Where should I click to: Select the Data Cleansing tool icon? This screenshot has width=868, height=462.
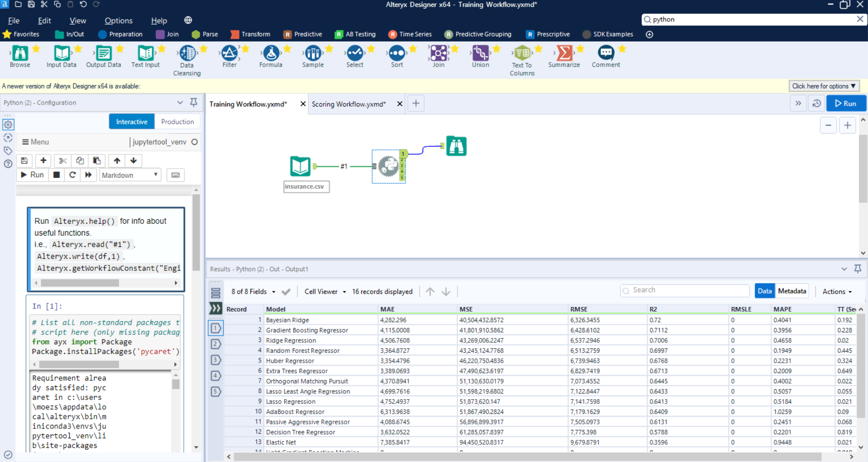point(187,53)
